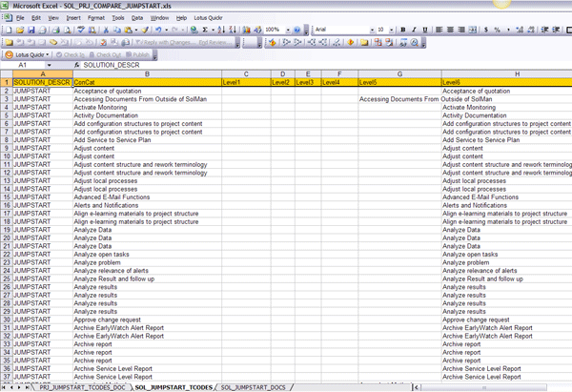Switch to the PRJ_JUMPSTART_TCODES_DOC sheet tab
Screen dimensions: 572x392
coord(82,387)
